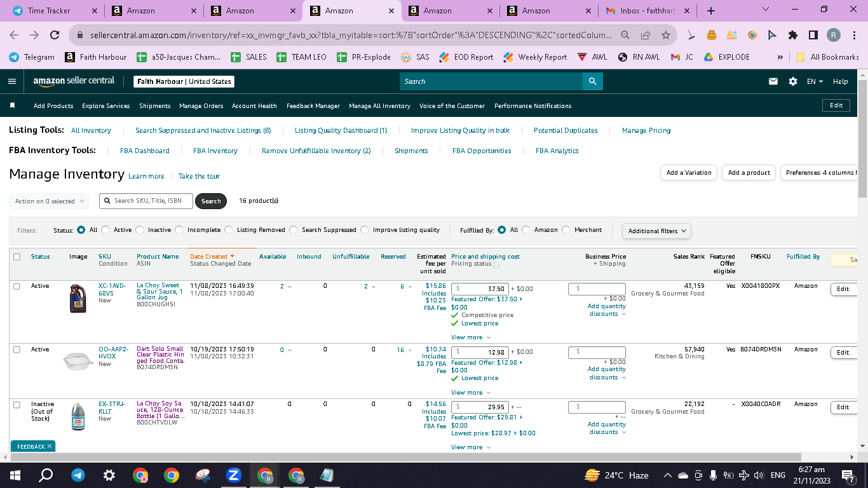Select Fulfilled By Amazon radio
The height and width of the screenshot is (488, 868).
[526, 230]
